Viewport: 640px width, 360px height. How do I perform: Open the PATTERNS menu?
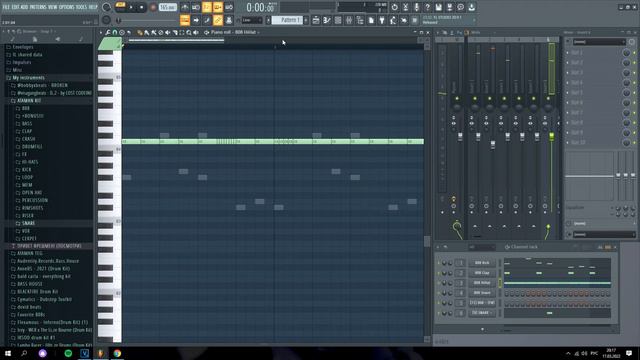pos(38,7)
